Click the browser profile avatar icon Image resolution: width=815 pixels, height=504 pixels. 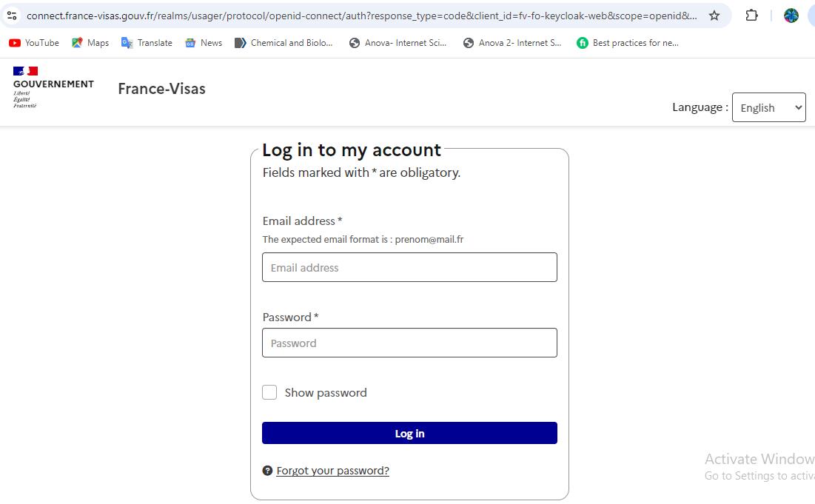tap(791, 15)
